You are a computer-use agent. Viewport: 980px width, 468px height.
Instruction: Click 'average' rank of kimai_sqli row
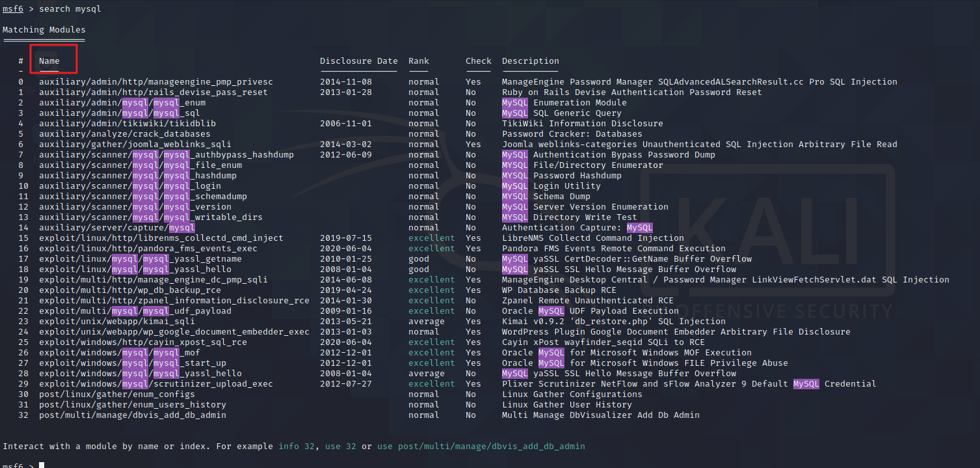click(427, 322)
